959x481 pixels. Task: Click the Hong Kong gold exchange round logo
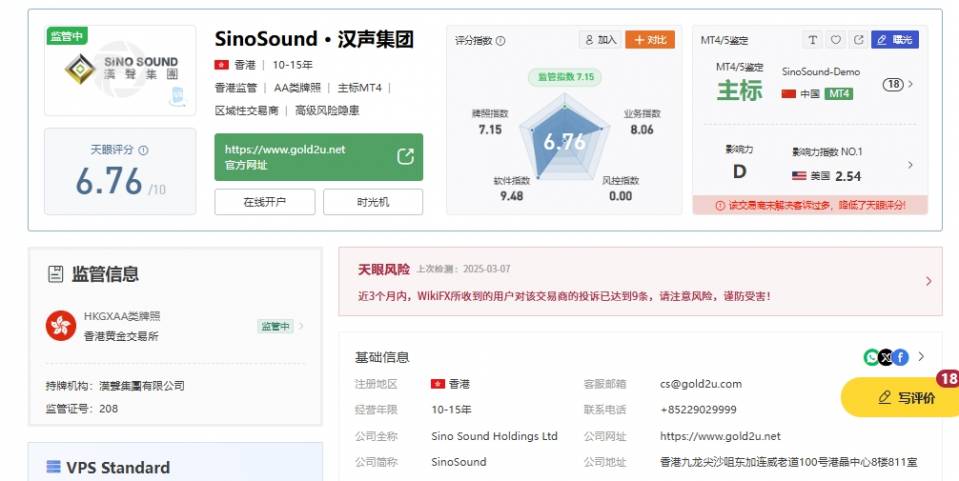(x=61, y=326)
